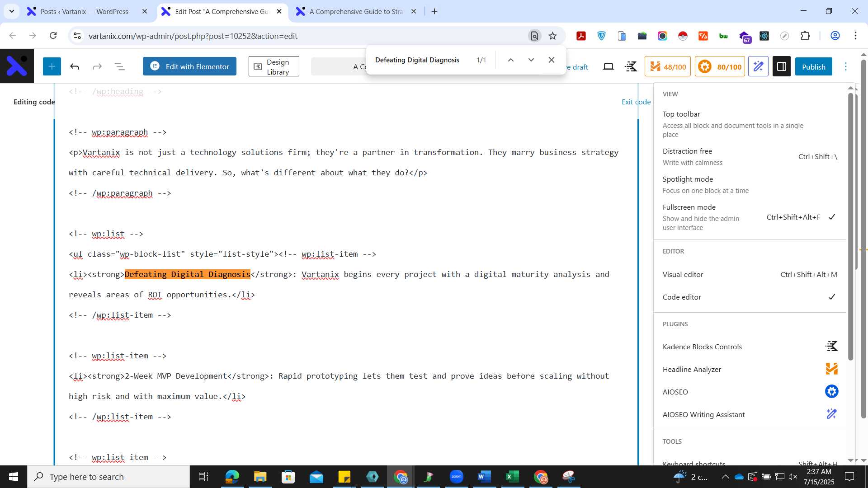The width and height of the screenshot is (868, 488).
Task: Open the AIOSEO Writing Assistant toolbar icon
Action: click(758, 67)
